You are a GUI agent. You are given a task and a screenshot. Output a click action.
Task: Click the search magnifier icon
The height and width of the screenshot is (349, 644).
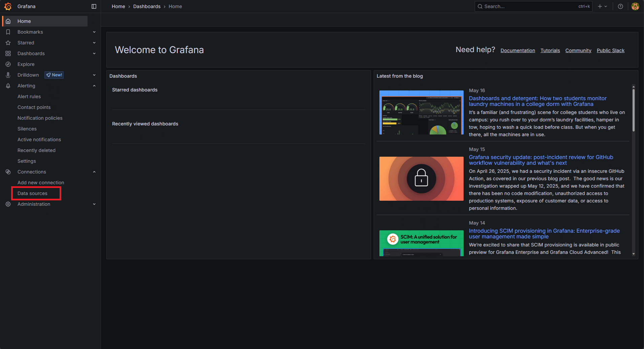(x=480, y=6)
